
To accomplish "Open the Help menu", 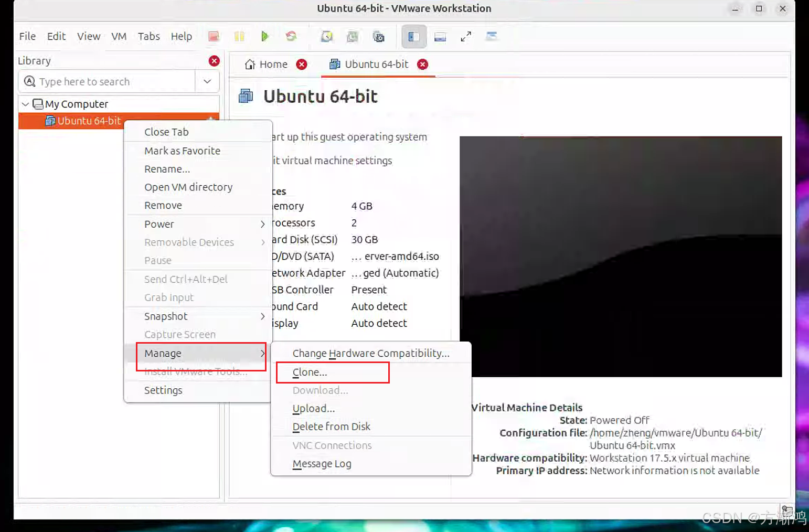I will 182,36.
